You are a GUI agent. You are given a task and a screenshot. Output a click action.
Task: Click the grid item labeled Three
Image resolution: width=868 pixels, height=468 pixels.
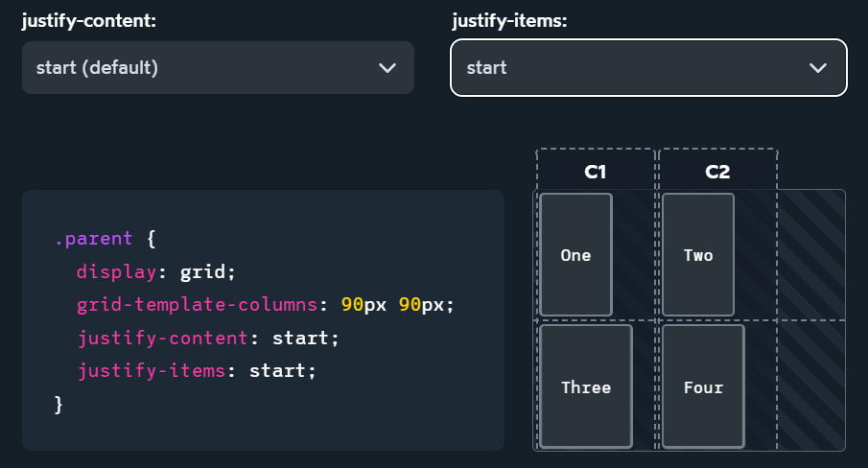(x=586, y=387)
